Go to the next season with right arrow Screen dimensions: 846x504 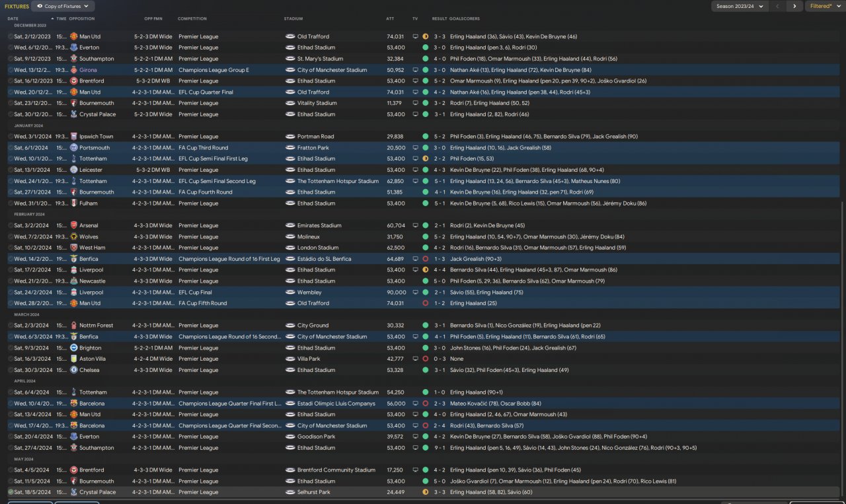pos(794,6)
